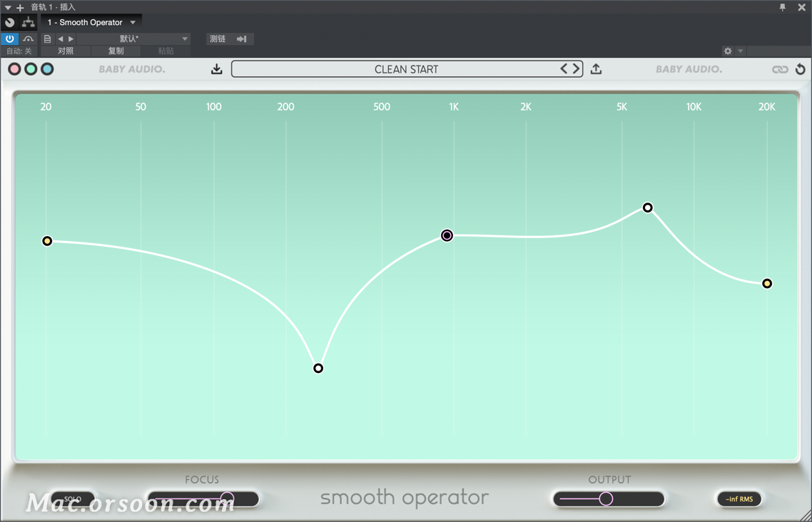Image resolution: width=812 pixels, height=522 pixels.
Task: Toggle the SOLO button
Action: pos(73,499)
